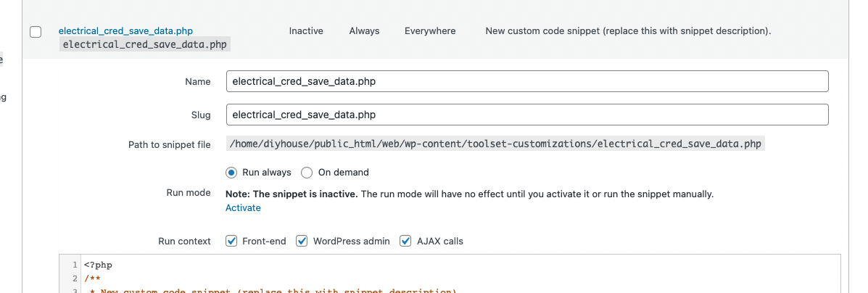The width and height of the screenshot is (868, 293).
Task: Click the Always run mode cell
Action: point(364,31)
